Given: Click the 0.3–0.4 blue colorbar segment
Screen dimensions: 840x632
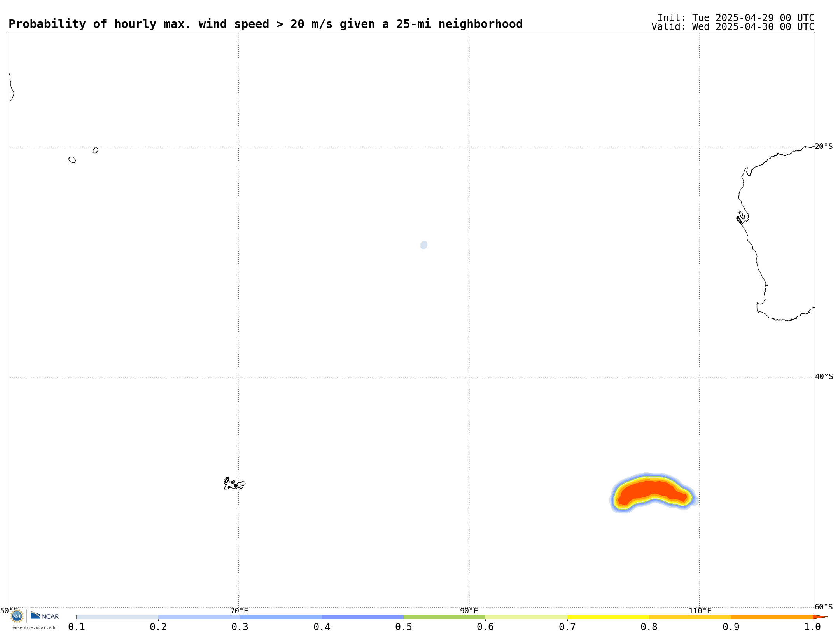Looking at the screenshot, I should [281, 617].
